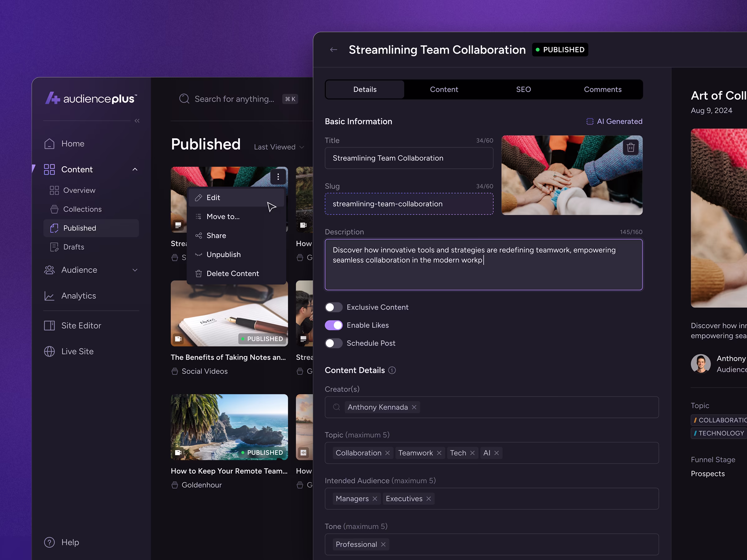Turn on Schedule Post switch
Screen dimensions: 747x560
tap(334, 343)
